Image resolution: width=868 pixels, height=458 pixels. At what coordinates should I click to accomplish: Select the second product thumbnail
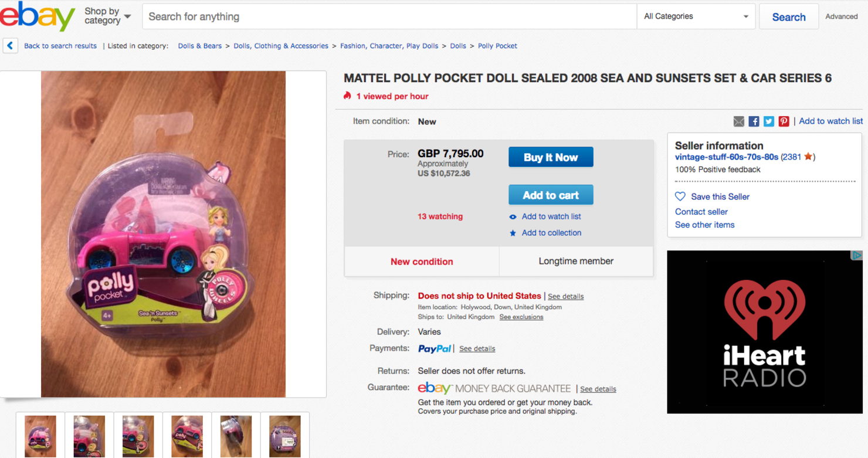coord(89,436)
